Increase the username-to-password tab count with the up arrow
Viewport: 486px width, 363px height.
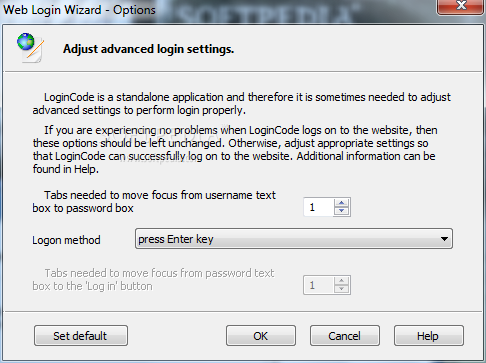pos(341,203)
